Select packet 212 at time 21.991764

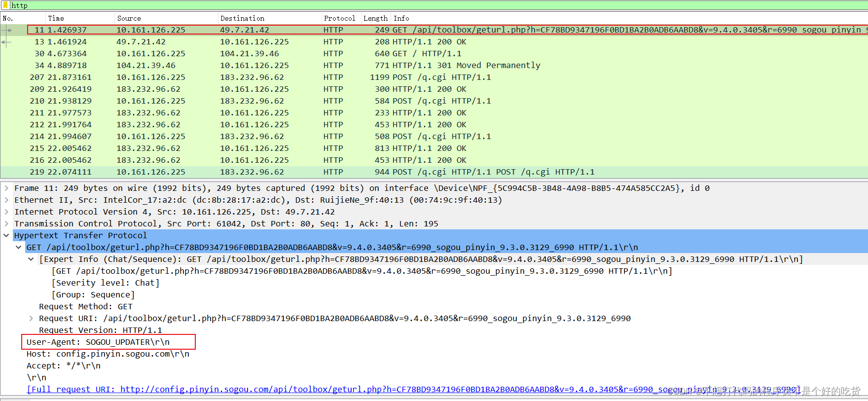(x=434, y=124)
